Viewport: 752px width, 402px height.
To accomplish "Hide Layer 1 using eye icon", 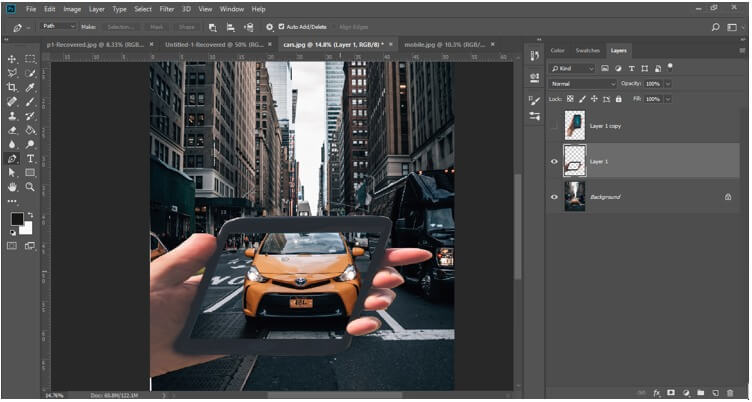I will (x=554, y=160).
